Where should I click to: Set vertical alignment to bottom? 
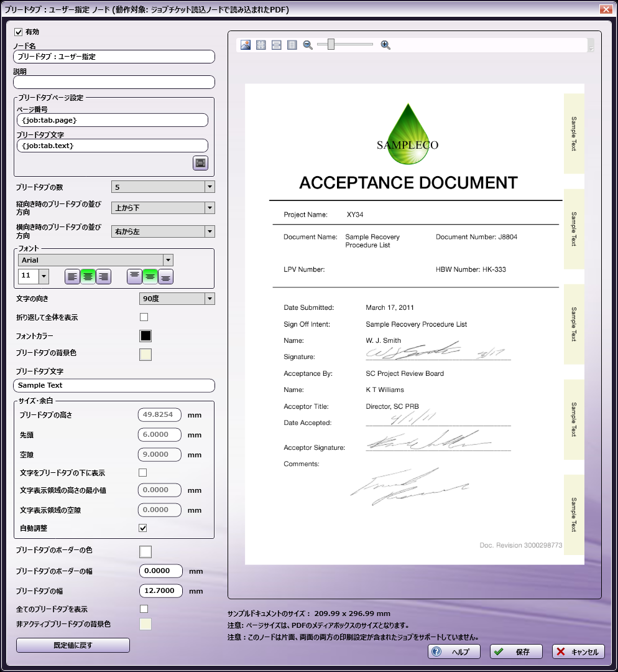(x=165, y=277)
